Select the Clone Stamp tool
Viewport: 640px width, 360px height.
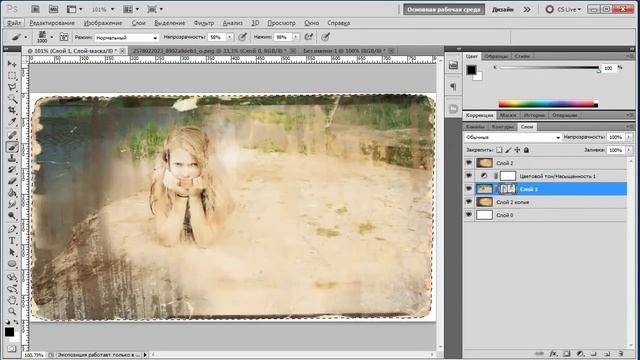coord(12,158)
